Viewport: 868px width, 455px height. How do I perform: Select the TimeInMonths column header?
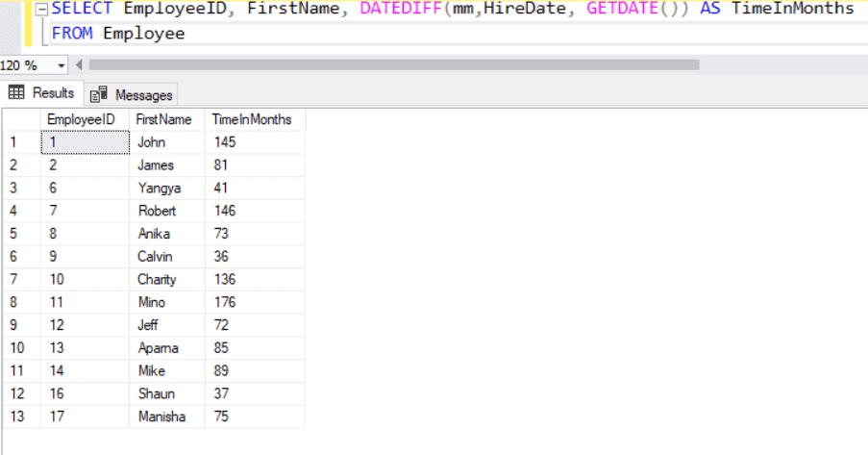coord(251,119)
